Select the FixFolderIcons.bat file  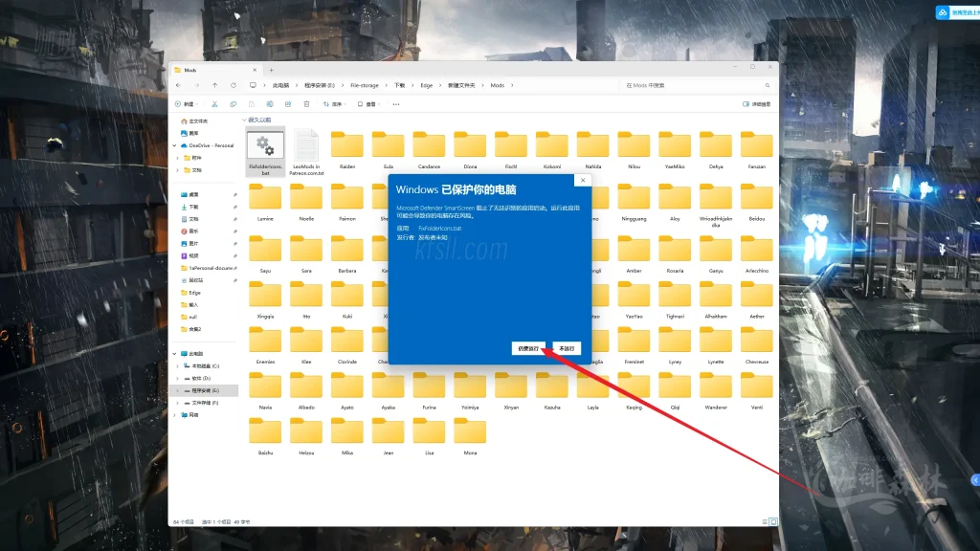(266, 152)
